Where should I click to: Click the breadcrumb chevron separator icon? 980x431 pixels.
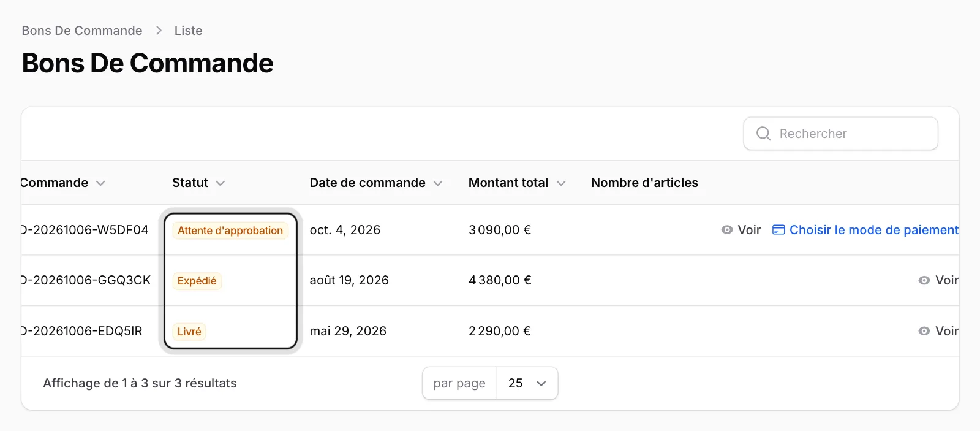click(x=159, y=31)
